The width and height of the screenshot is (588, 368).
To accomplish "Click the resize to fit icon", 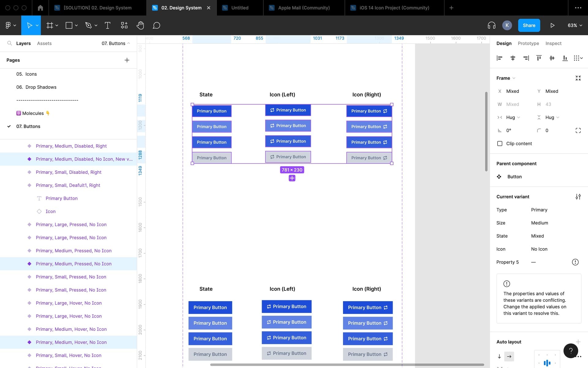I will [x=578, y=78].
